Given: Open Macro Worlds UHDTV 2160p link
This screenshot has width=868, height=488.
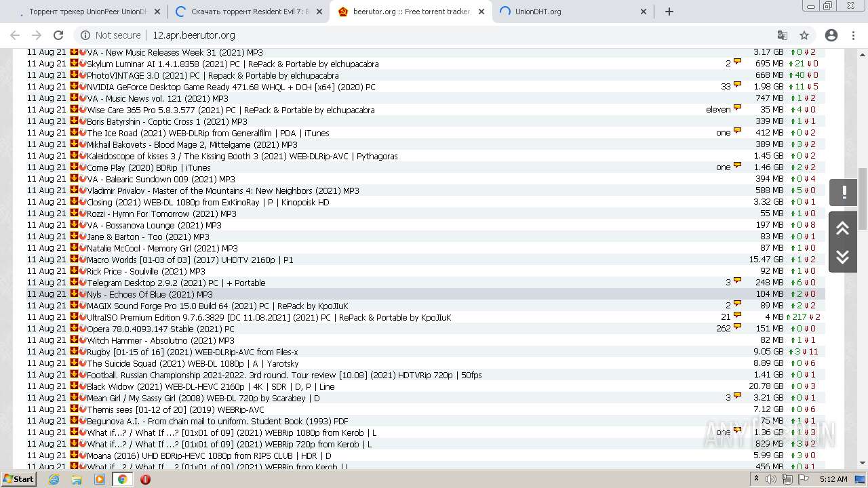Looking at the screenshot, I should pyautogui.click(x=190, y=260).
